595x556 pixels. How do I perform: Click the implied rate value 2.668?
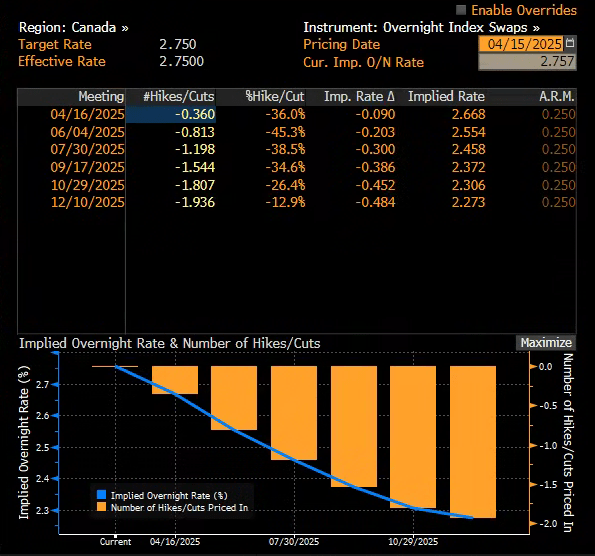coord(468,115)
